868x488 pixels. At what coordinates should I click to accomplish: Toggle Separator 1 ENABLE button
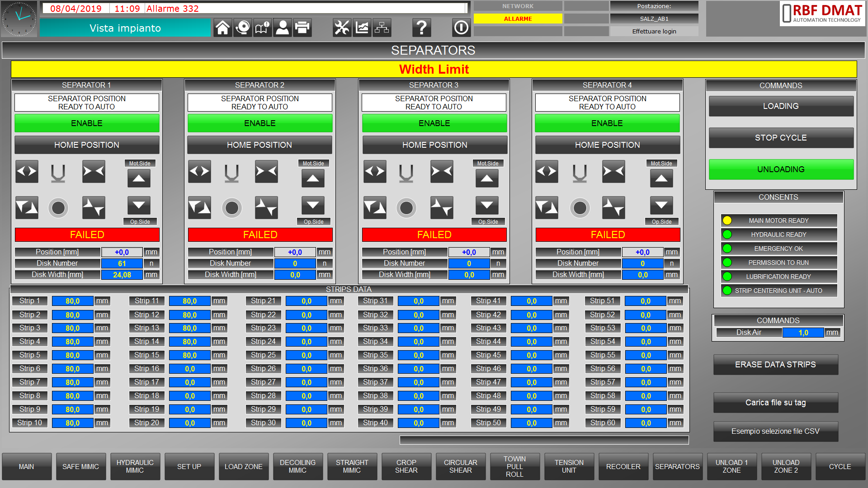[x=87, y=123]
